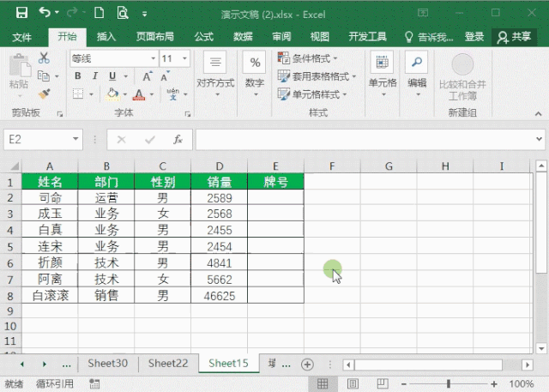Toggle Italic formatting

point(94,76)
